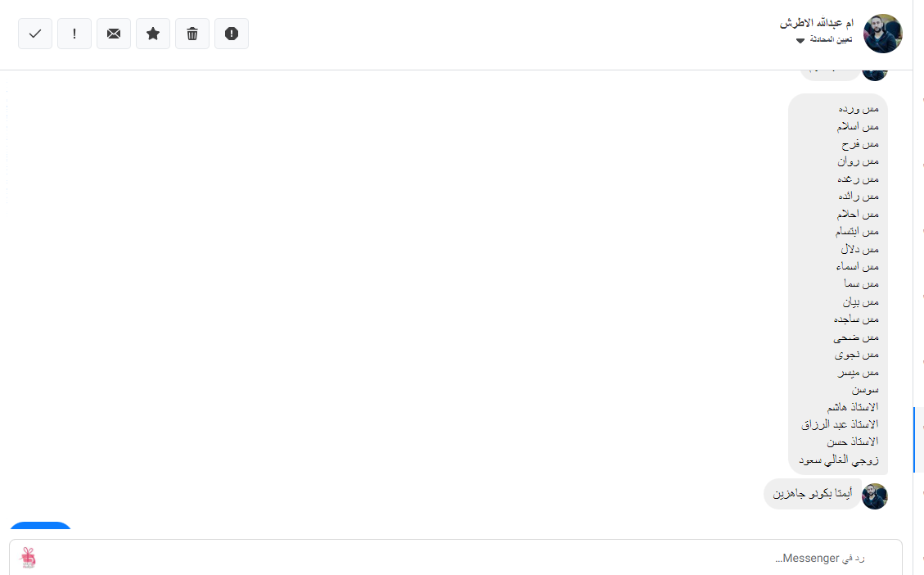Open the sticker icon in reply box

point(29,558)
